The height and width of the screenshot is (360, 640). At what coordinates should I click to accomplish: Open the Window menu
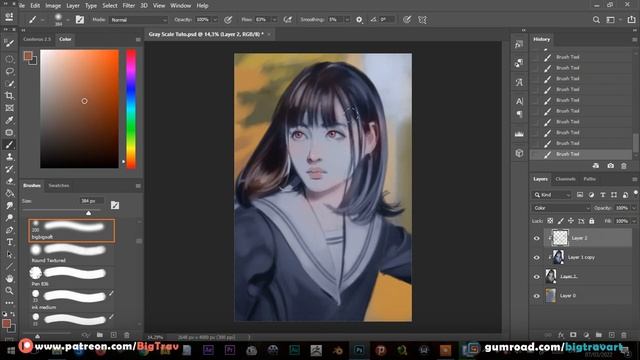(180, 6)
